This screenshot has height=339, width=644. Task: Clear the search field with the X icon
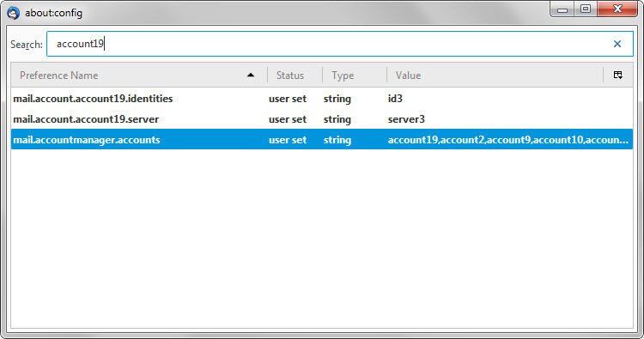point(617,44)
